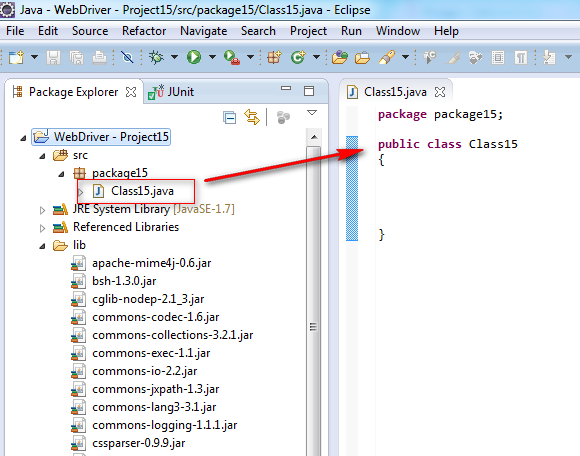Screen dimensions: 580x456
Task: Collapse the WebDriver - Project15 node
Action: click(23, 138)
